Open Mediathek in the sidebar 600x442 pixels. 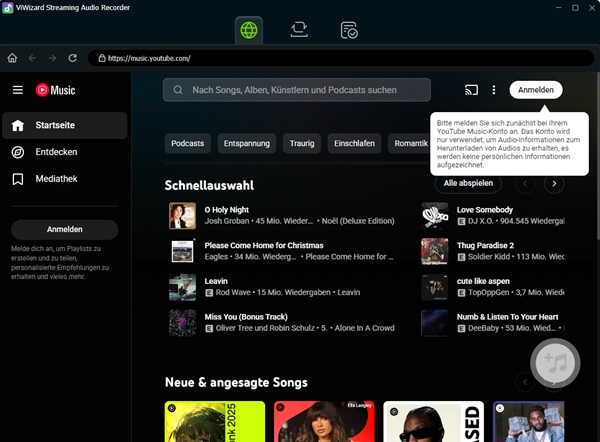65,179
